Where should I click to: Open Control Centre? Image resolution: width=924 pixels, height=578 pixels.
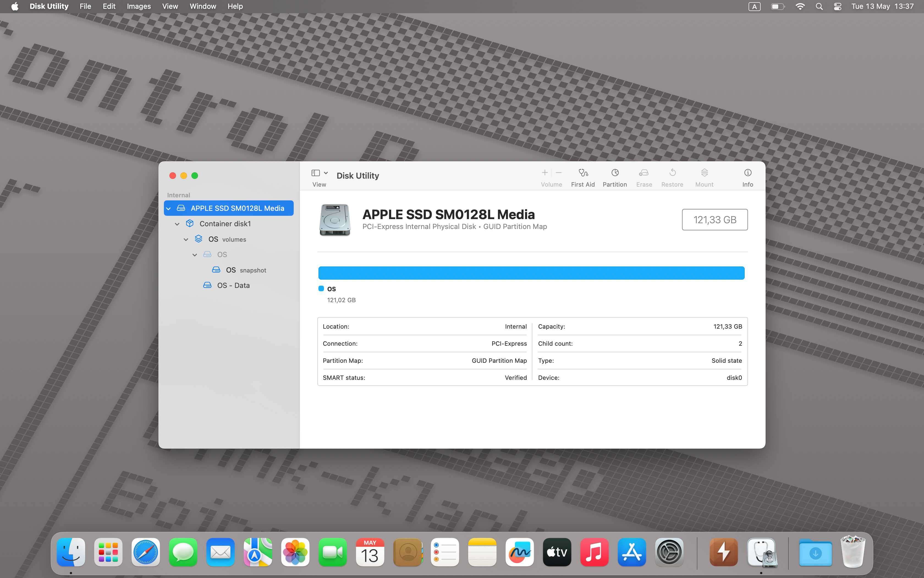coord(837,7)
